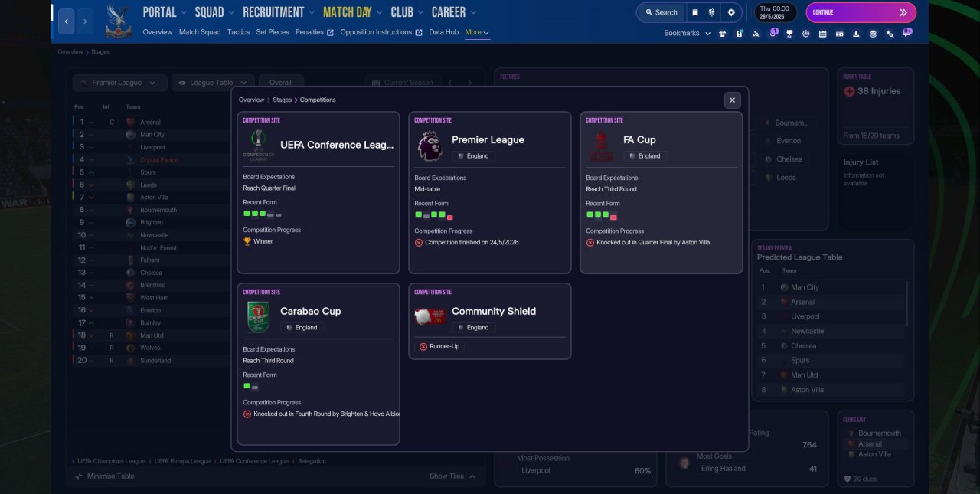Image resolution: width=980 pixels, height=494 pixels.
Task: Click the Premier League lion logo
Action: point(430,146)
